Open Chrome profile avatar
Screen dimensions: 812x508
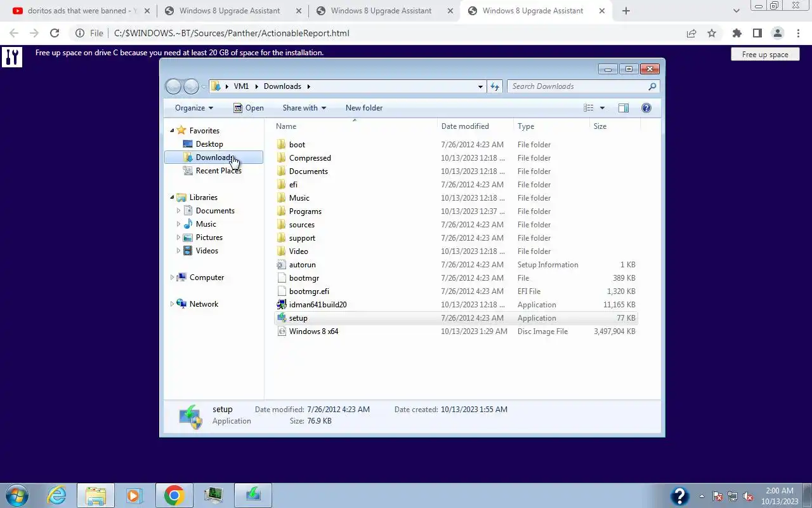tap(778, 33)
